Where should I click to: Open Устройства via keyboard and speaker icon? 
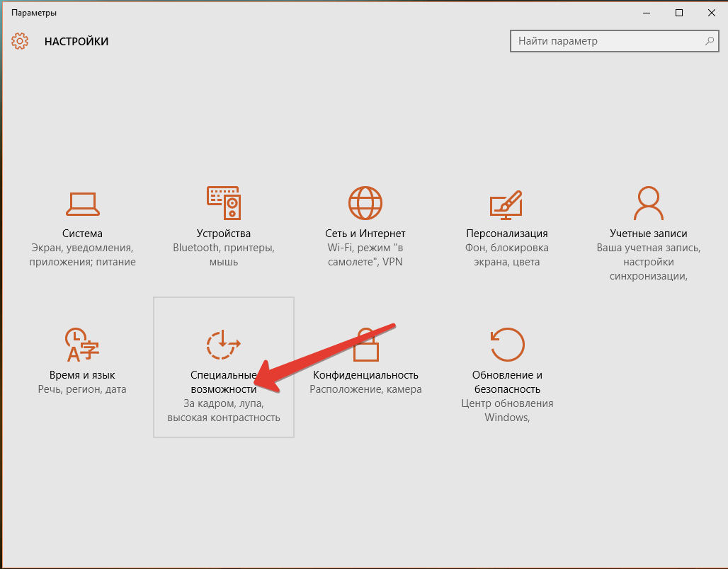(x=223, y=204)
